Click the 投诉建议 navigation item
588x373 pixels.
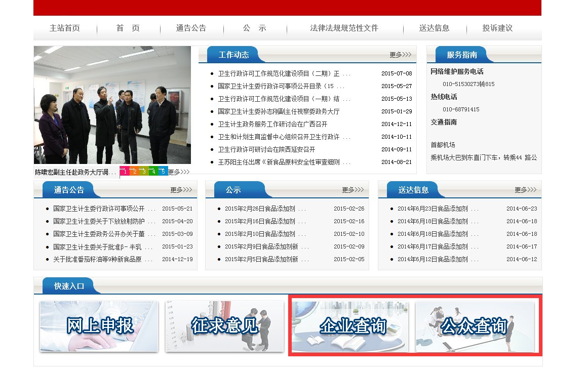[x=497, y=28]
